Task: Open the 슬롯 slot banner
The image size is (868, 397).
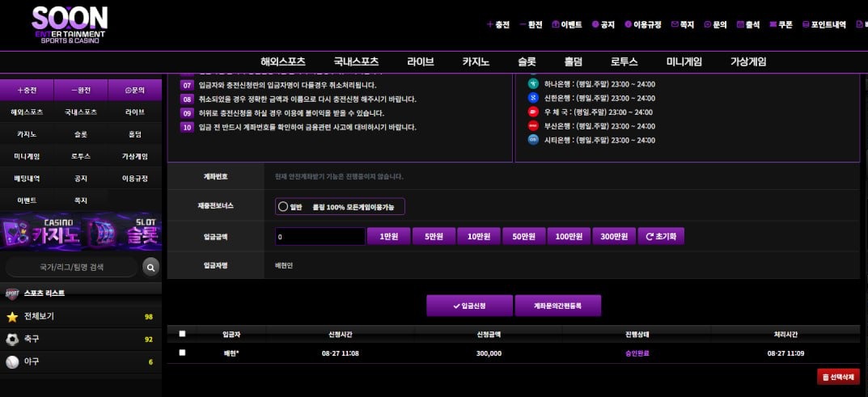Action: pos(122,234)
